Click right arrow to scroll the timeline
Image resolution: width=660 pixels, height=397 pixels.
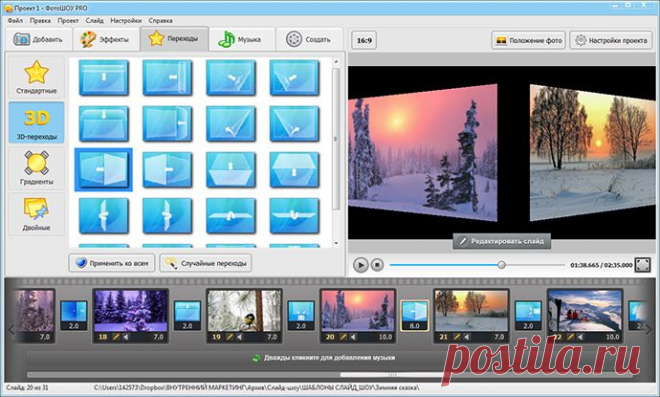[649, 330]
